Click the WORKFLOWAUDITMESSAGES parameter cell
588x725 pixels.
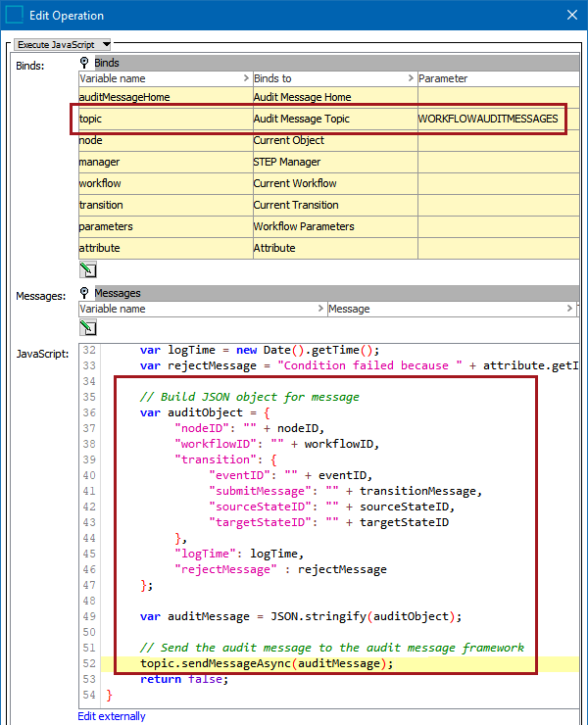click(x=488, y=119)
